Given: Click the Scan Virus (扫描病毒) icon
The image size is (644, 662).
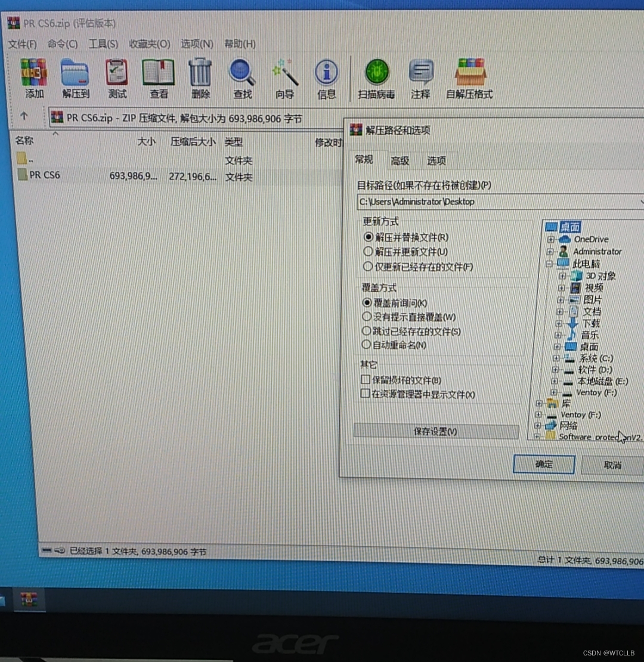Looking at the screenshot, I should pyautogui.click(x=377, y=72).
